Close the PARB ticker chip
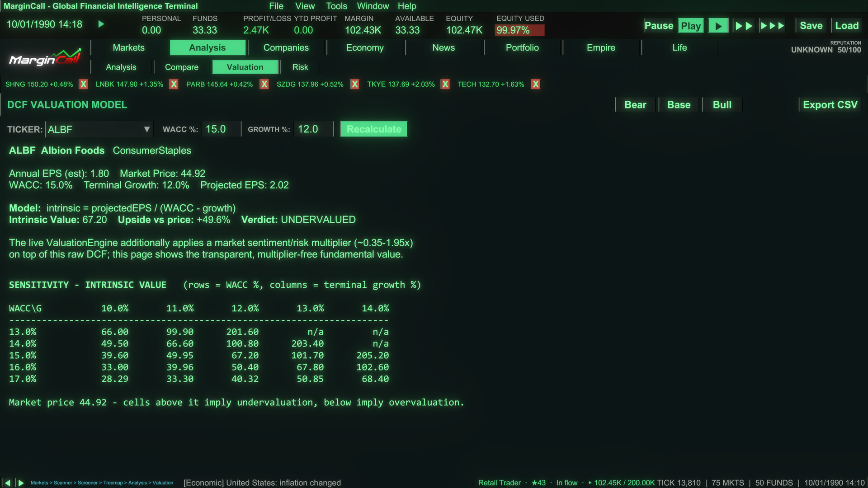868x488 pixels. tap(264, 84)
